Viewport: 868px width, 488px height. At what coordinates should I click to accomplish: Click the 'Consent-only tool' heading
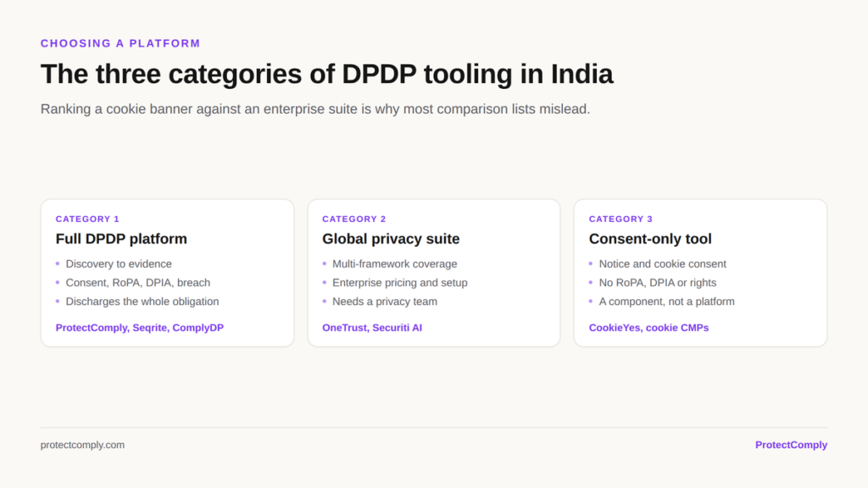click(x=650, y=239)
